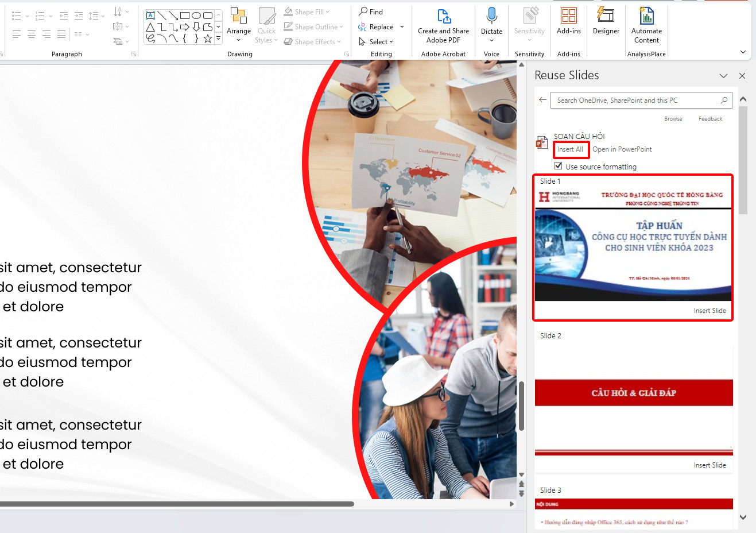The width and height of the screenshot is (756, 533).
Task: Open Find in the Editing group
Action: click(371, 11)
